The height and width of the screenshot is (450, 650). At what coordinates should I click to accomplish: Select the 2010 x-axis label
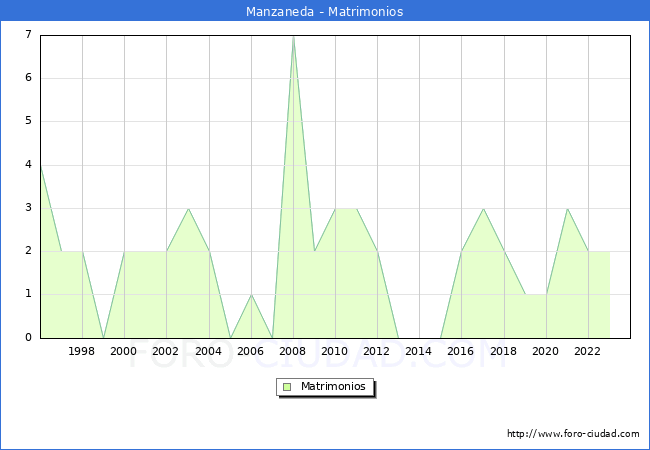(x=335, y=351)
